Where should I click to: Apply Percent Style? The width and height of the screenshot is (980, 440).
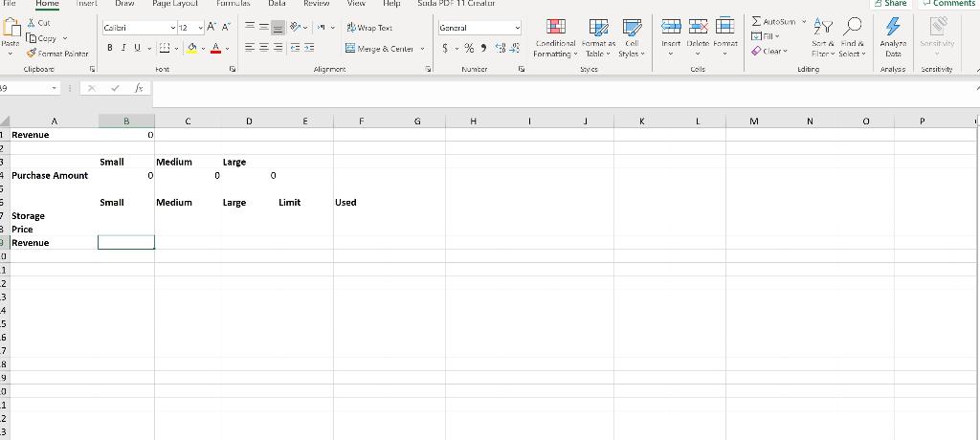point(469,48)
